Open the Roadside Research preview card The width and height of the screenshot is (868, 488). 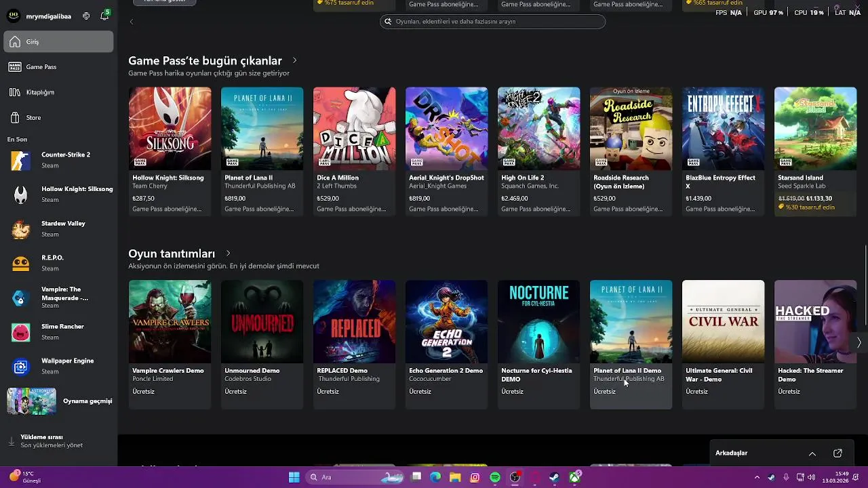(x=631, y=152)
